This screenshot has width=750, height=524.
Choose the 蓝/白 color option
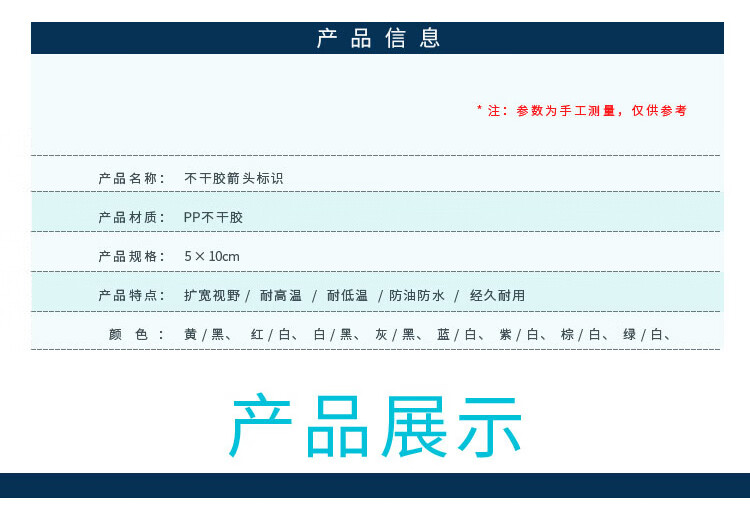457,334
